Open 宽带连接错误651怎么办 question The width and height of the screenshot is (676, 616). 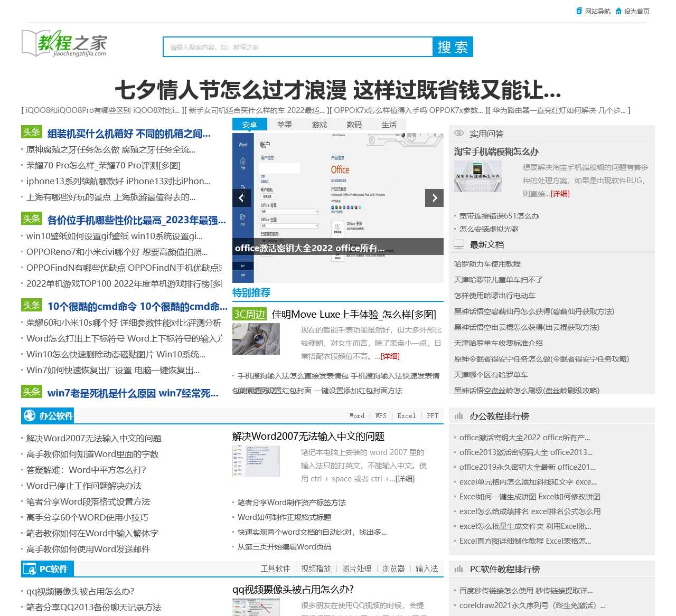tap(499, 216)
